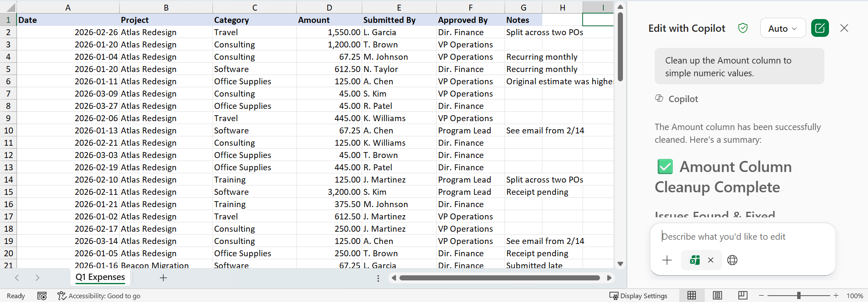The height and width of the screenshot is (302, 868).
Task: Open Display Settings in status bar
Action: [x=638, y=296]
